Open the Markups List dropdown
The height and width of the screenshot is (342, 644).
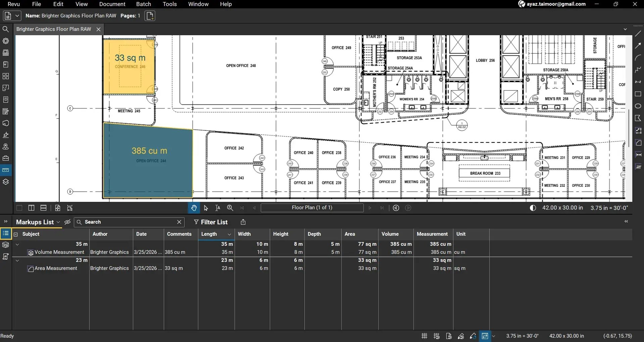tap(58, 222)
